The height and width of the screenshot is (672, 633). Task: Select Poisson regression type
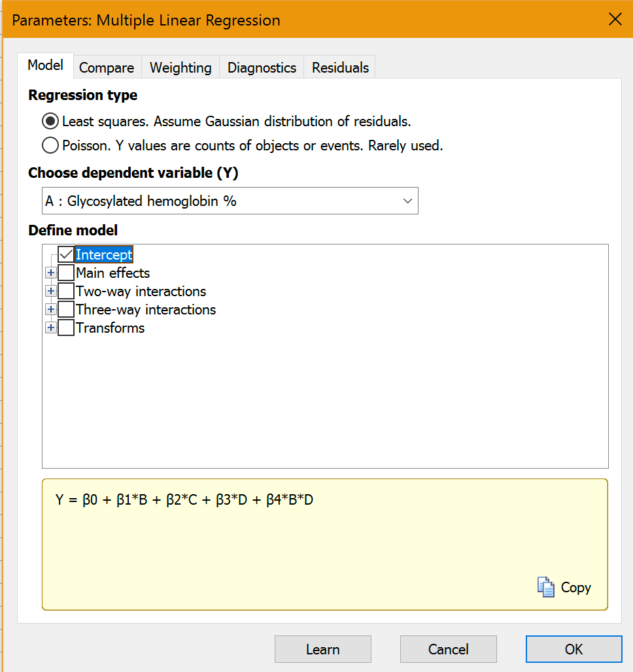[50, 146]
